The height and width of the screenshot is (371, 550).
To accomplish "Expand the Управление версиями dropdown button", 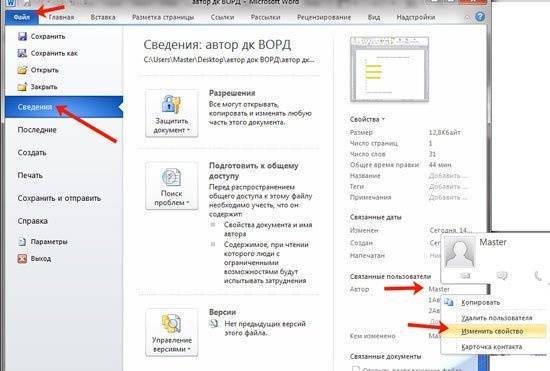I will (x=172, y=332).
